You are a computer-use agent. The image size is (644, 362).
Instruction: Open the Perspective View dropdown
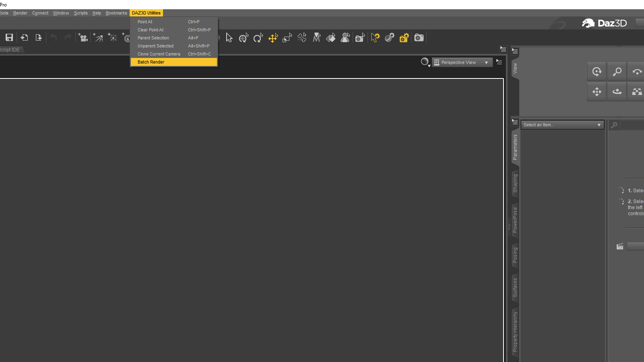[462, 62]
